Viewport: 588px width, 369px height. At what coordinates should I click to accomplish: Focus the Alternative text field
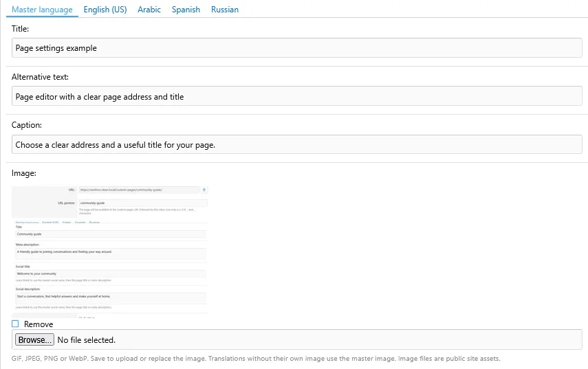point(296,96)
